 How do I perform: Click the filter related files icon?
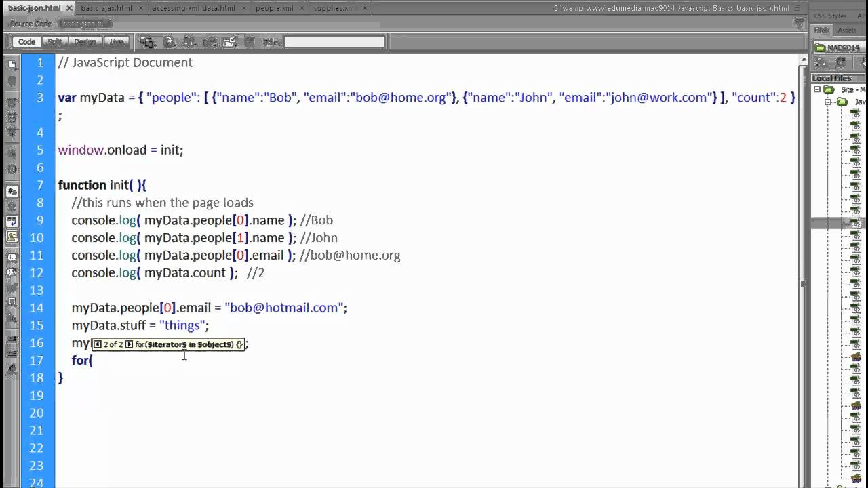(800, 24)
